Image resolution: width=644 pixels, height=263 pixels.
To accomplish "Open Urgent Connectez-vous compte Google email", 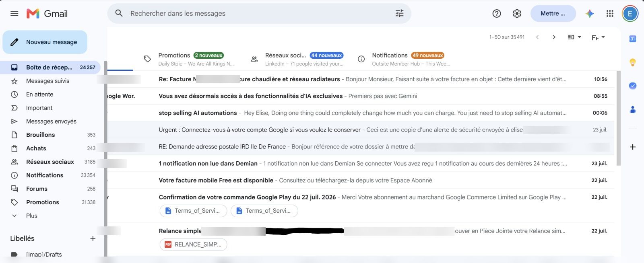I will click(x=360, y=130).
